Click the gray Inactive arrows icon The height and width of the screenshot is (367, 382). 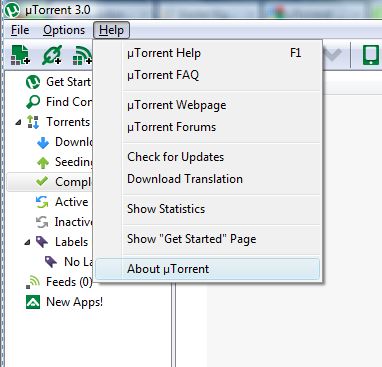42,222
